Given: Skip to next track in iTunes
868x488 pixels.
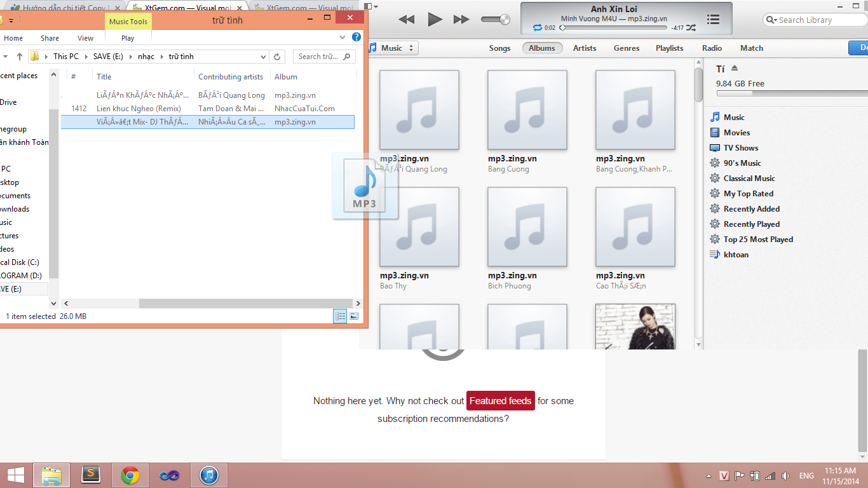Looking at the screenshot, I should 461,20.
